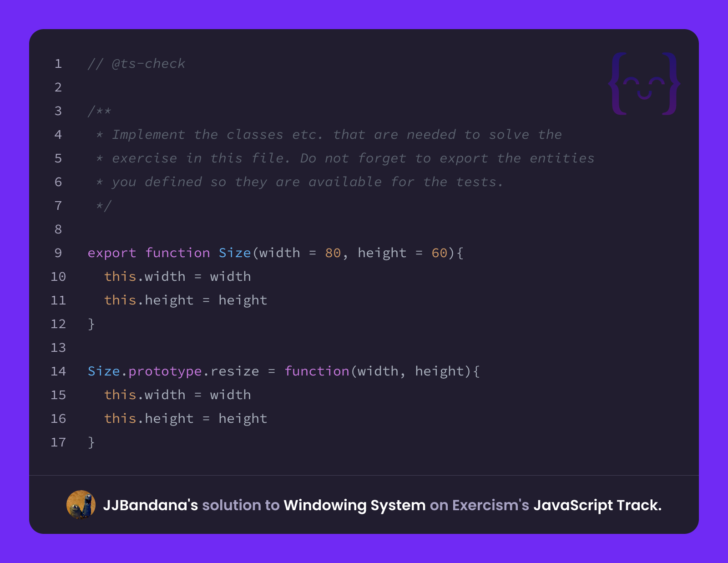Image resolution: width=728 pixels, height=563 pixels.
Task: Click "this.width = width" on line 10
Action: point(177,277)
